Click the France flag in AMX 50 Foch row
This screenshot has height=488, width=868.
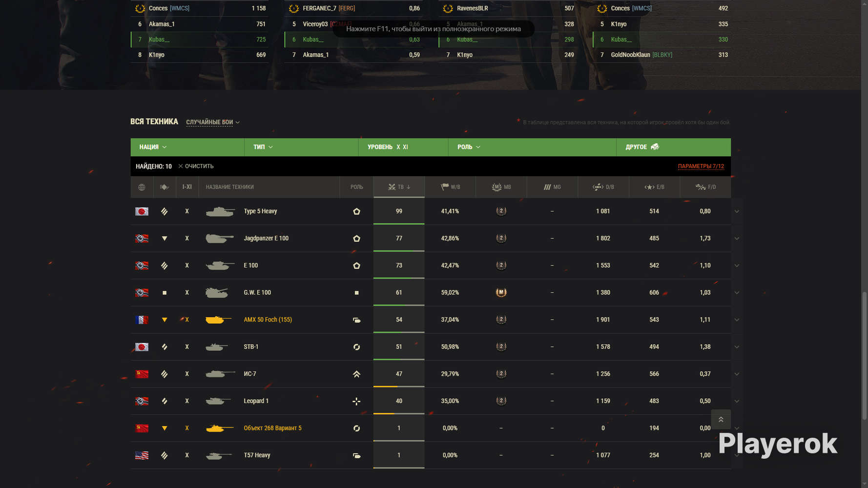(142, 320)
